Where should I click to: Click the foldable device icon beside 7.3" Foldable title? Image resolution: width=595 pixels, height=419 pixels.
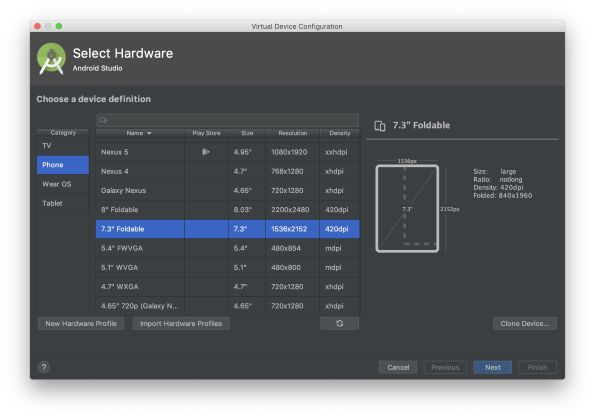coord(379,126)
